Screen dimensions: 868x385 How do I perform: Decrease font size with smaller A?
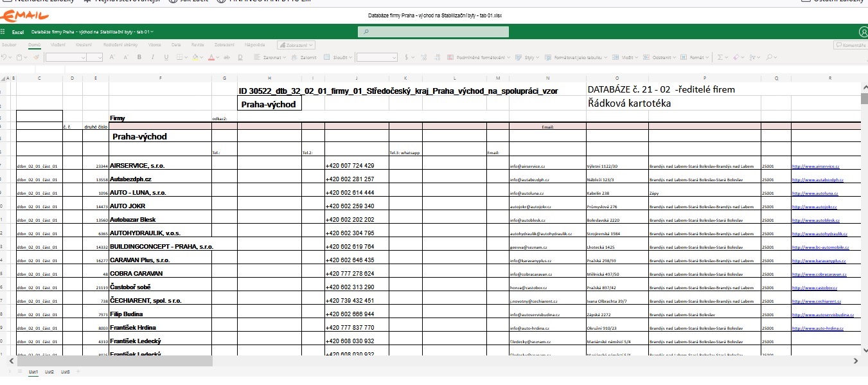125,57
